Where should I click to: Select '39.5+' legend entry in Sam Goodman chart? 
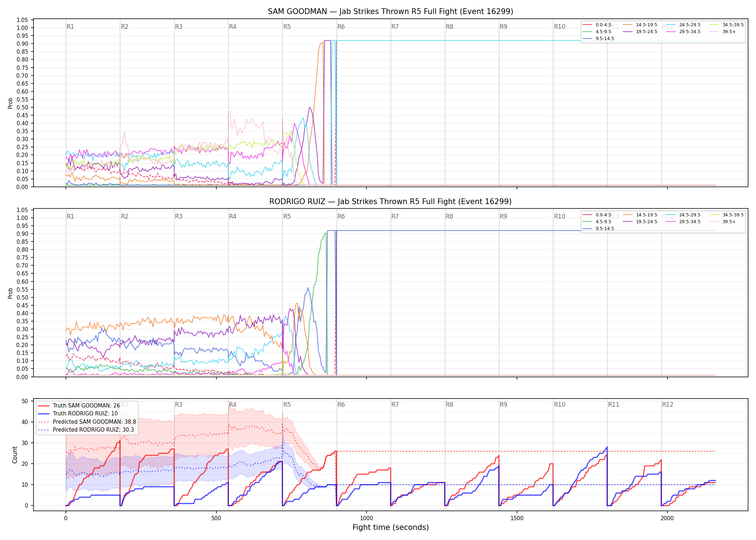coord(723,32)
